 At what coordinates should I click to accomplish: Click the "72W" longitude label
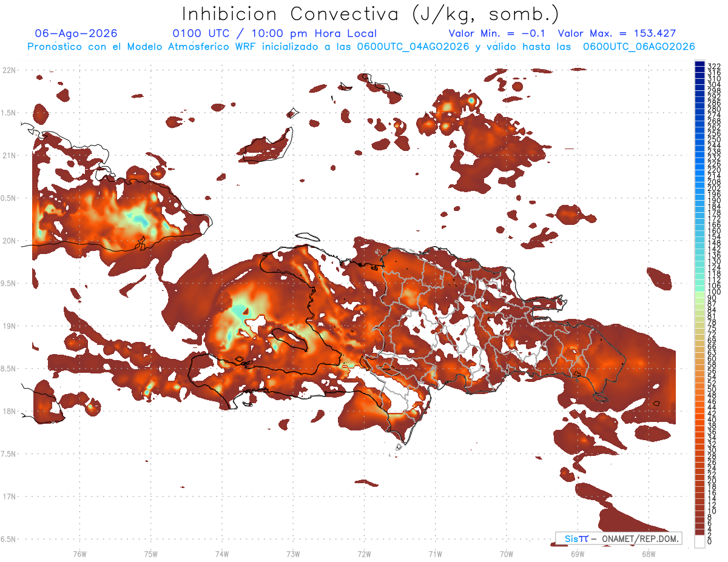click(x=364, y=554)
